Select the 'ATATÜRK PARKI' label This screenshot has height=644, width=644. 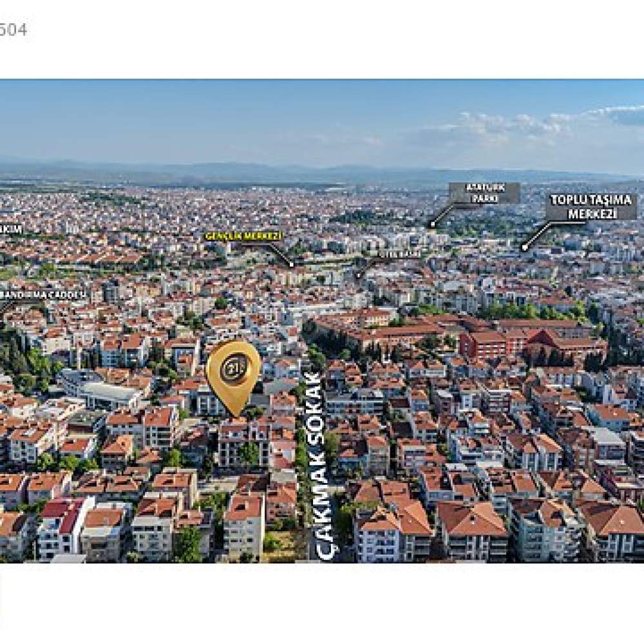click(x=484, y=193)
